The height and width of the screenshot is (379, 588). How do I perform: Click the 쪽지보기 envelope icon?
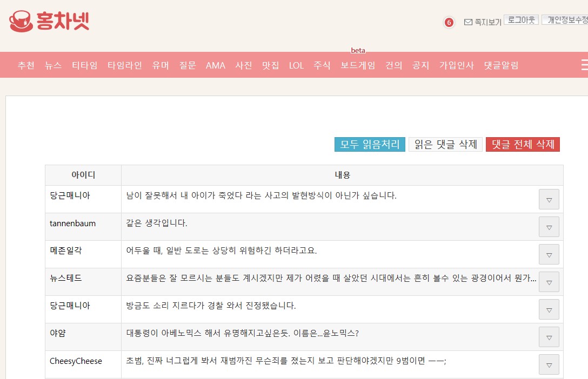pyautogui.click(x=468, y=22)
